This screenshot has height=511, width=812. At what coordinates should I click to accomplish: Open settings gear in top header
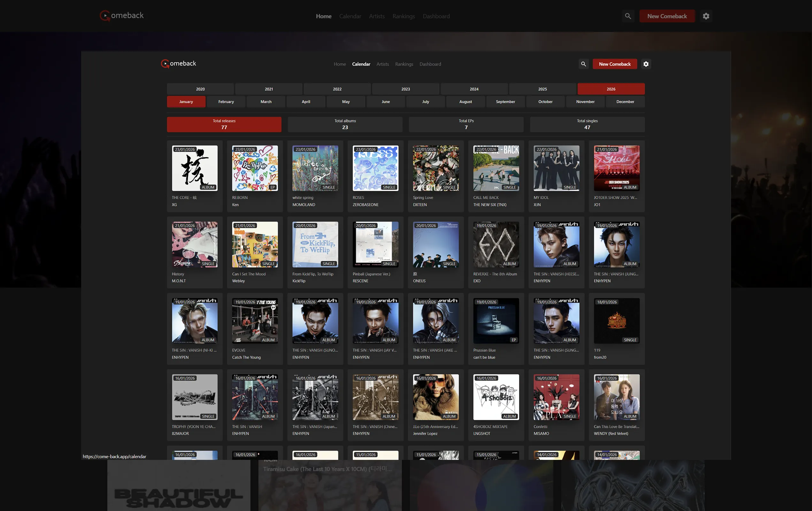(x=706, y=16)
